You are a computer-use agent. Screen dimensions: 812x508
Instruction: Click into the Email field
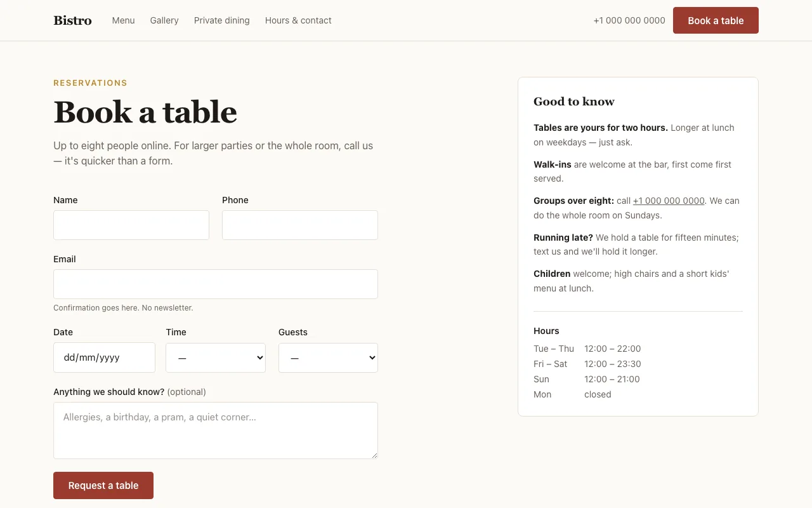[x=216, y=284]
